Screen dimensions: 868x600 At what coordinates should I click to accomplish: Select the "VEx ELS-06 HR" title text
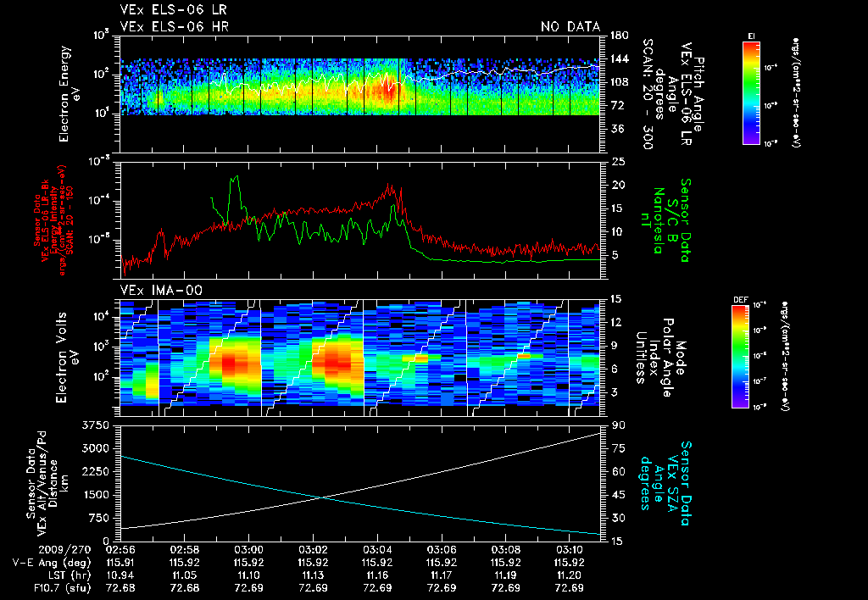(x=174, y=26)
